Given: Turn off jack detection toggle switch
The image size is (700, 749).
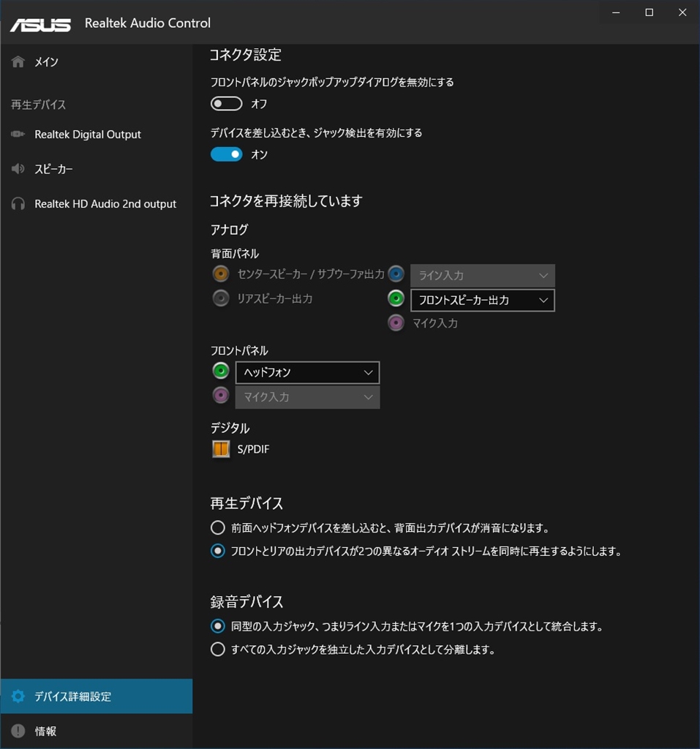Looking at the screenshot, I should coord(227,154).
